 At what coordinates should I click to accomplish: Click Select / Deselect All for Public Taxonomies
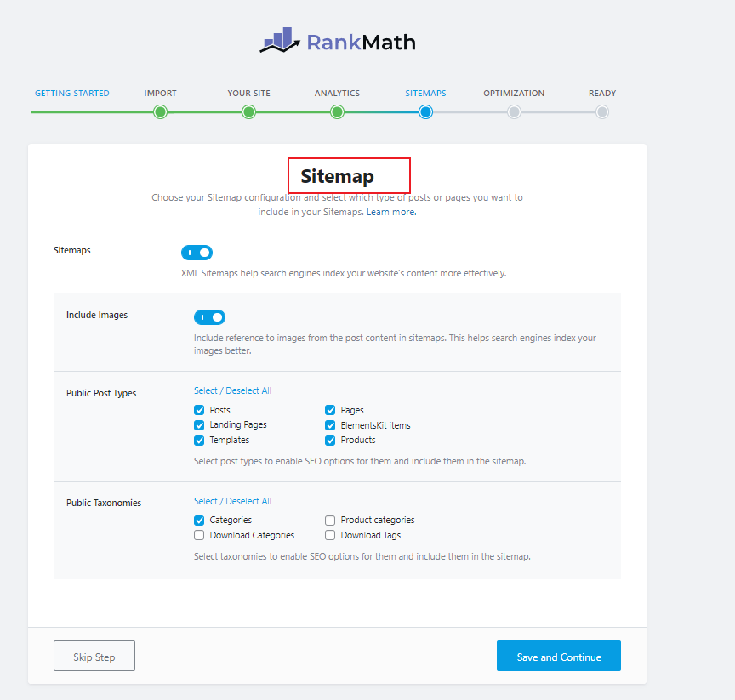(x=232, y=500)
